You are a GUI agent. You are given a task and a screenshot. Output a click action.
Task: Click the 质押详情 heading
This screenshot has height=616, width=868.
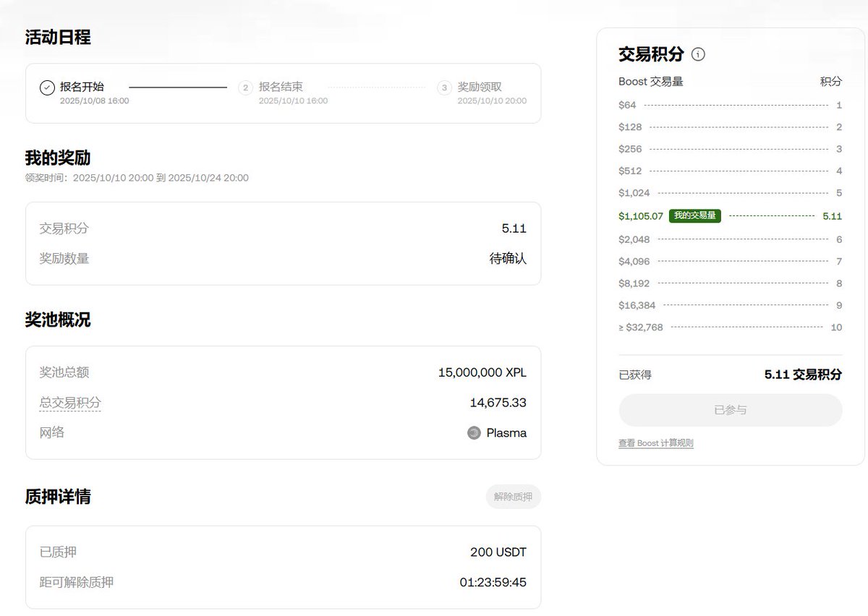58,497
